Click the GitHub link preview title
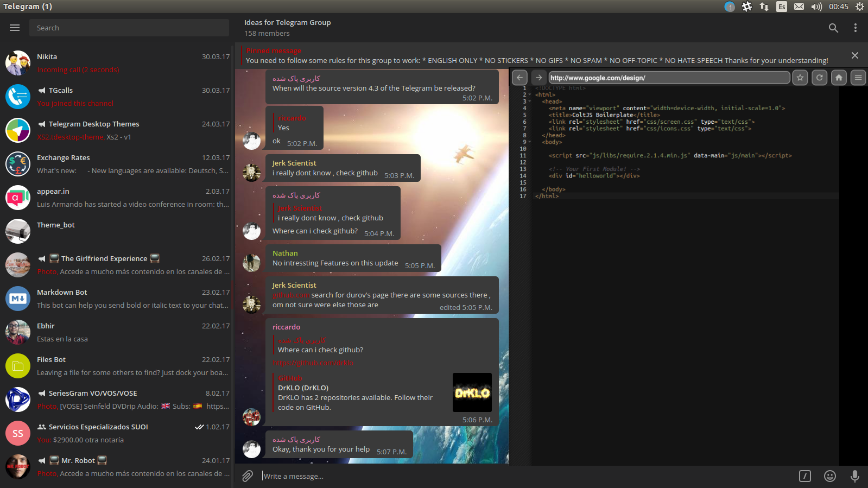868x488 pixels. pos(290,378)
